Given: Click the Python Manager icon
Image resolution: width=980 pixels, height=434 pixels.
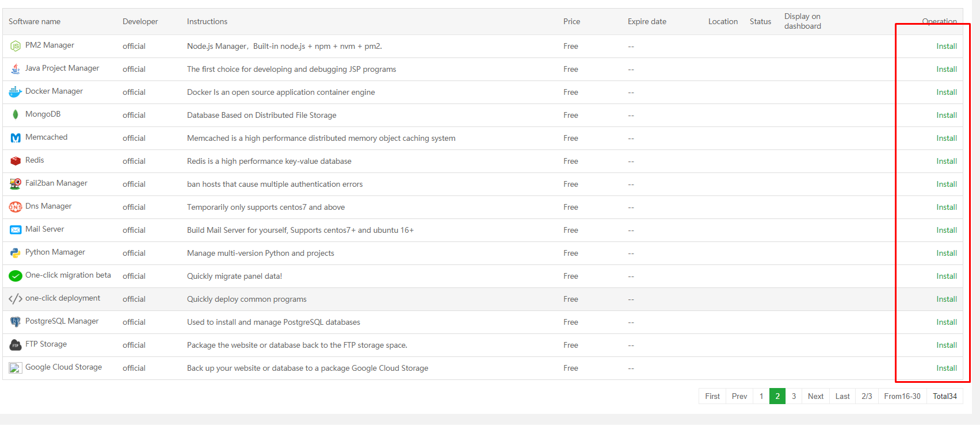Looking at the screenshot, I should (16, 253).
